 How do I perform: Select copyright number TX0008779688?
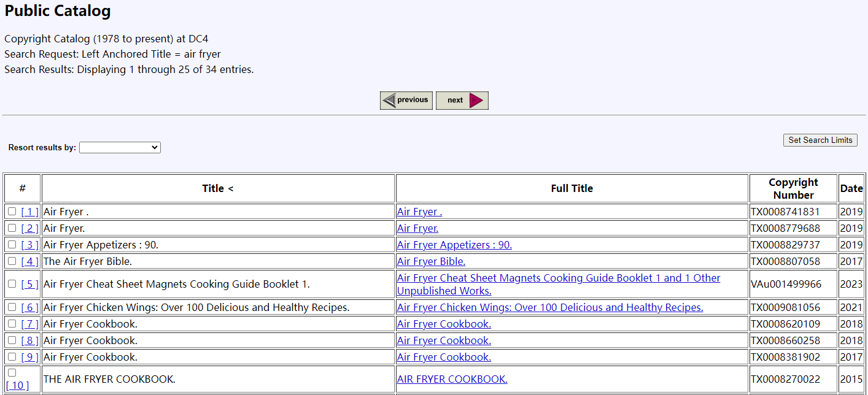click(785, 228)
